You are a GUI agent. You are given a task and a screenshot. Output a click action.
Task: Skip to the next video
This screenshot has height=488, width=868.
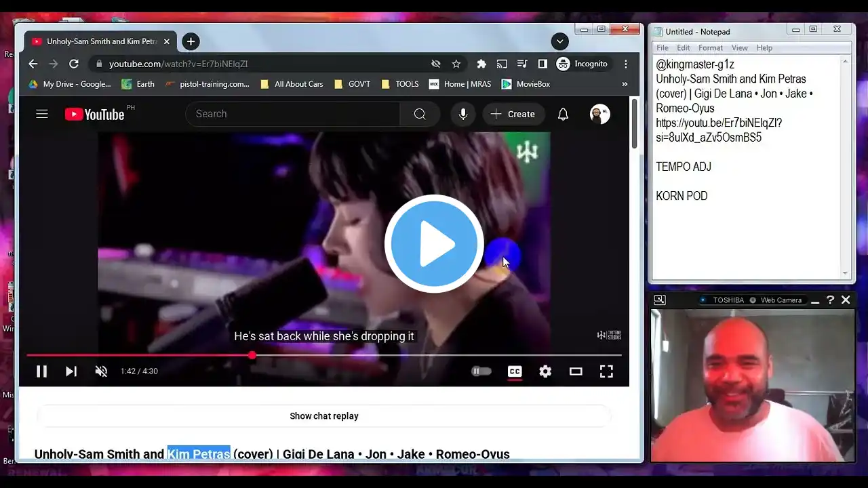coord(71,371)
